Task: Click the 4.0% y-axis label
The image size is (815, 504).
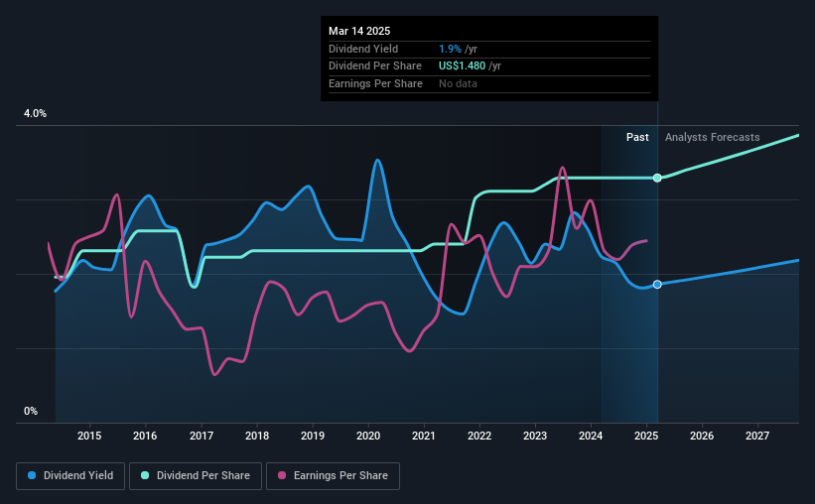Action: click(35, 113)
